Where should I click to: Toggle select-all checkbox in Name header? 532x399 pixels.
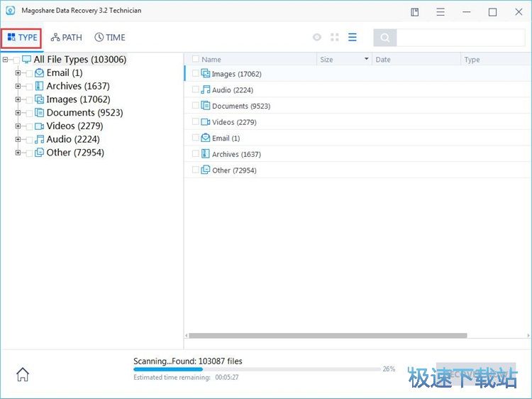[196, 59]
